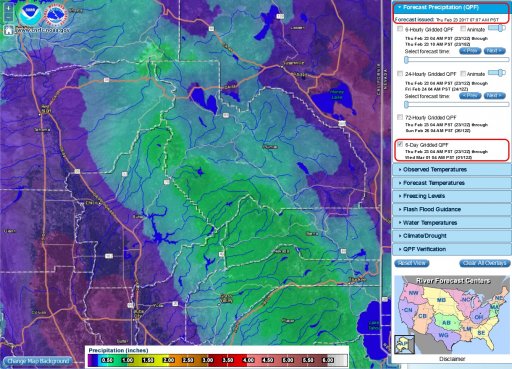Expand the Flash Flood Guidance section
Image resolution: width=512 pixels, height=369 pixels.
452,209
